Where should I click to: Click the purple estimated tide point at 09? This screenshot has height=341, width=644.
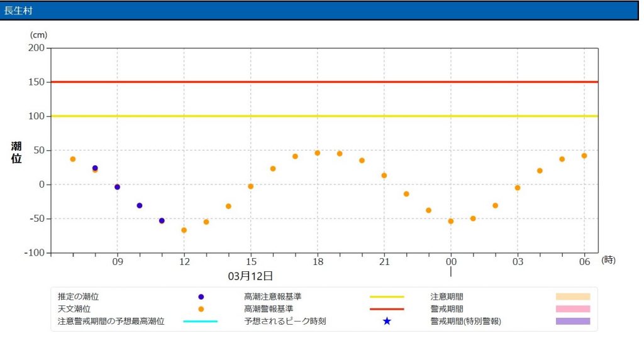point(117,187)
